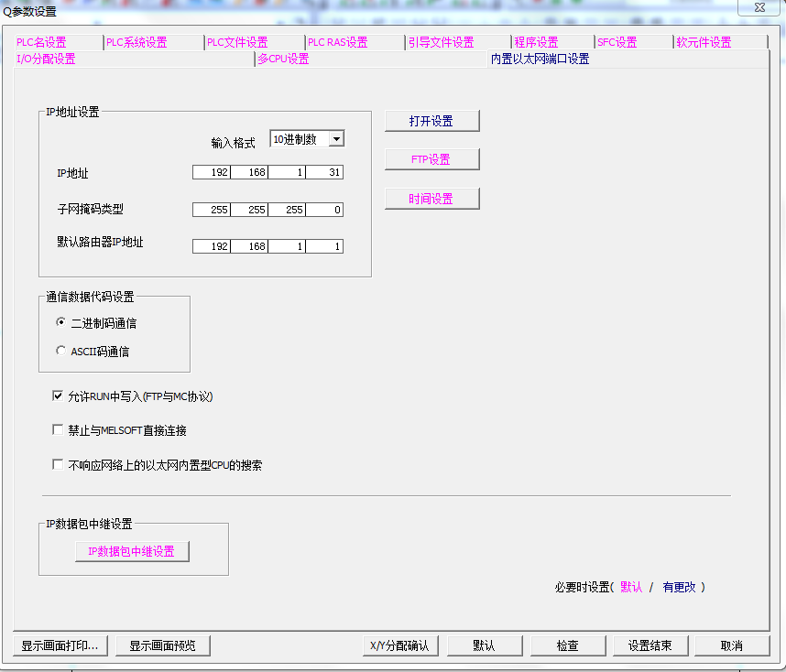786x672 pixels.
Task: Switch to I/O分配设置 tab
Action: (x=46, y=59)
